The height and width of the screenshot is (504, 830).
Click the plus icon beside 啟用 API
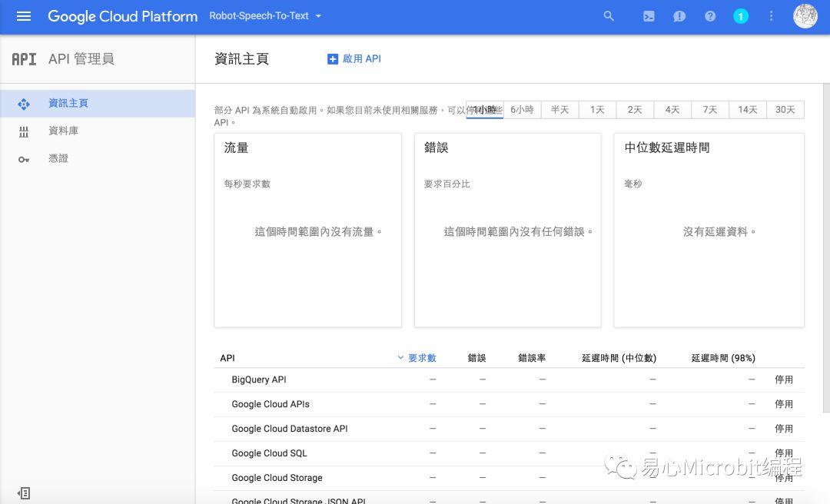tap(333, 59)
